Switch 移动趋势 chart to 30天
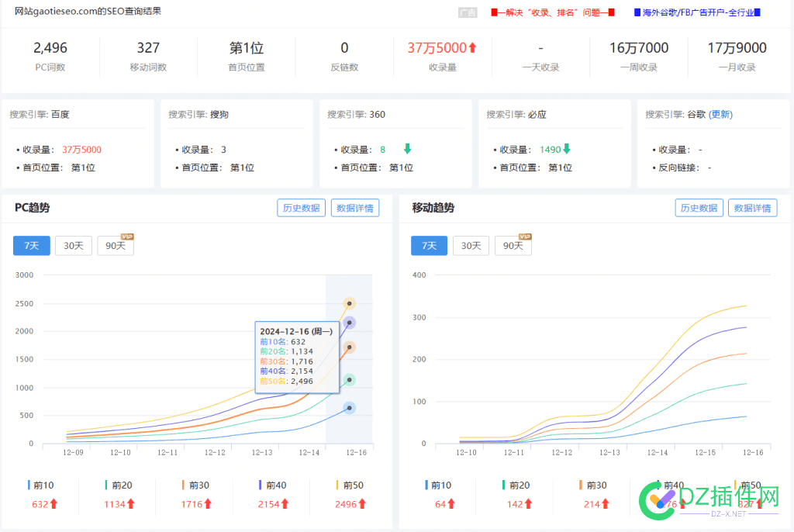Viewport: 794px width, 532px height. coord(471,246)
